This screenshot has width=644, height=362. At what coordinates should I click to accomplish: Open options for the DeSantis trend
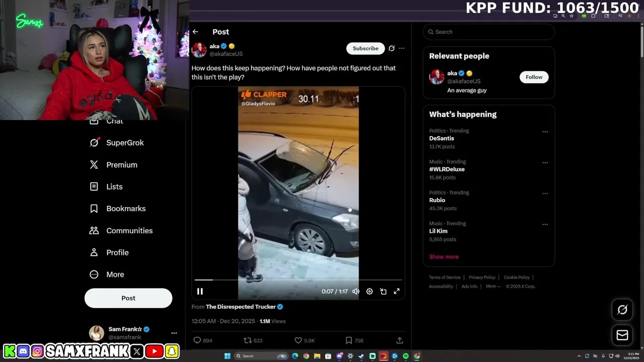(545, 132)
